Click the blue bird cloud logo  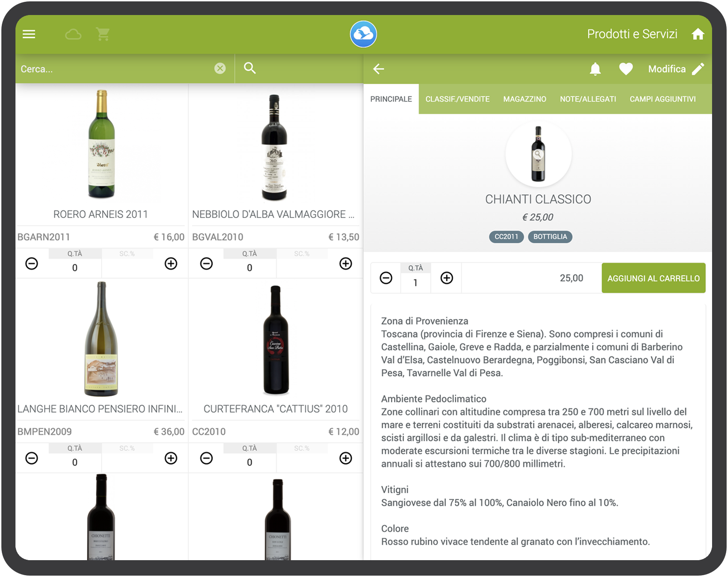(x=363, y=34)
